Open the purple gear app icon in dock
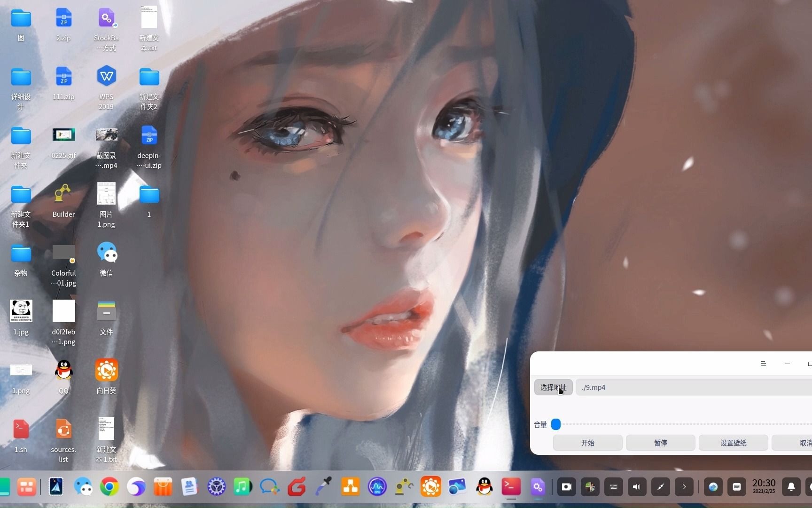This screenshot has height=508, width=812. 538,487
